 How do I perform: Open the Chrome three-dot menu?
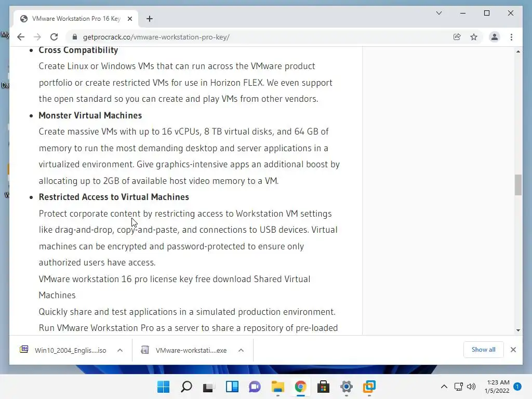coord(511,37)
